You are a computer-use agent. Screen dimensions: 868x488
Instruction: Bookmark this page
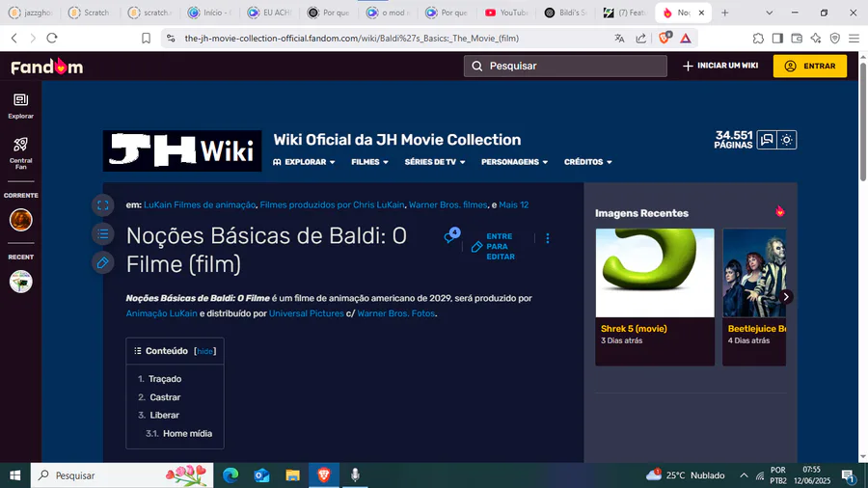point(146,39)
